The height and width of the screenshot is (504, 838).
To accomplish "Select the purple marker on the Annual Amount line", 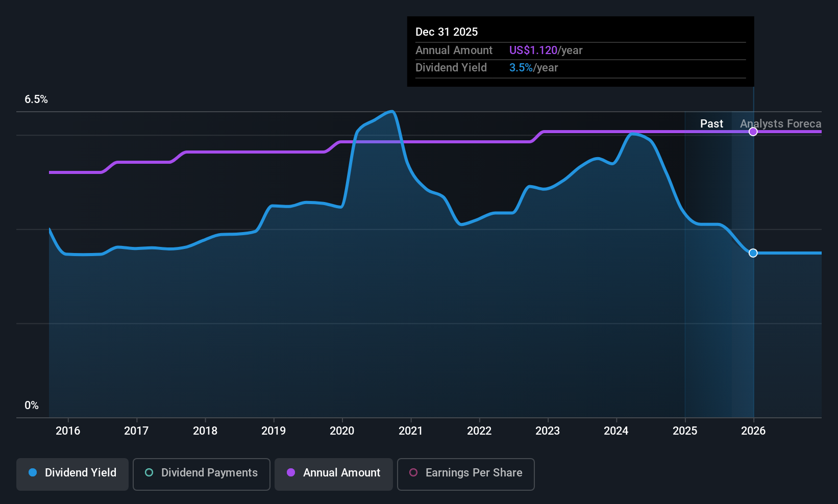I will [x=753, y=132].
